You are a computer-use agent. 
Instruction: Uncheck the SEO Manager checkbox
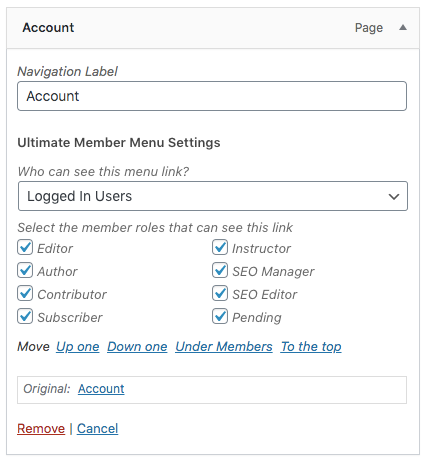point(220,270)
